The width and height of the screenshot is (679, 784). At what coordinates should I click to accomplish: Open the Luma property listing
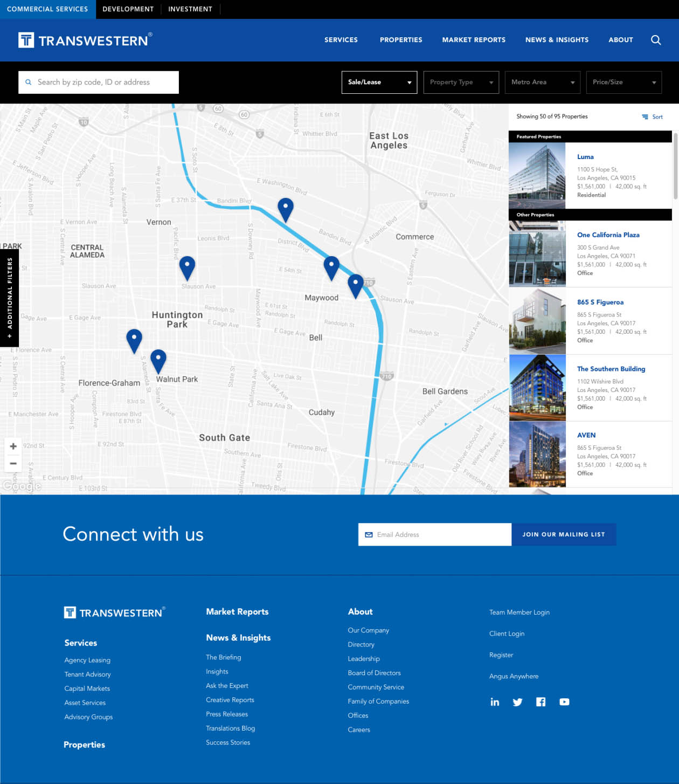click(585, 157)
